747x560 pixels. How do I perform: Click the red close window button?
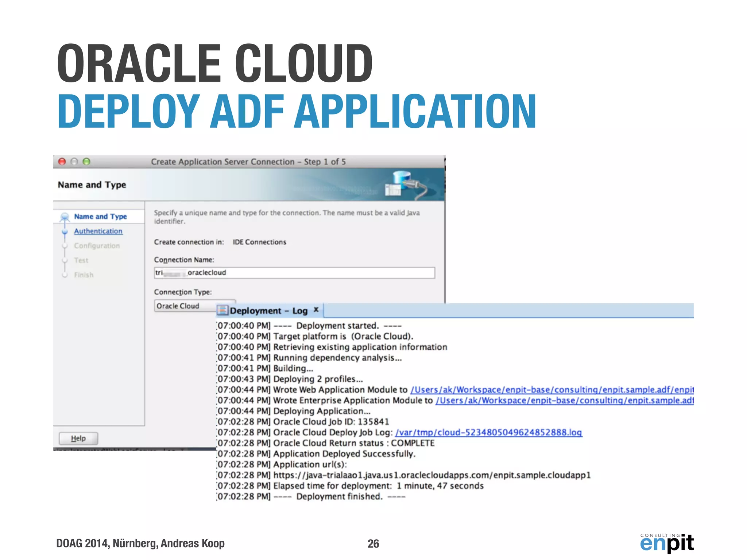tap(62, 162)
